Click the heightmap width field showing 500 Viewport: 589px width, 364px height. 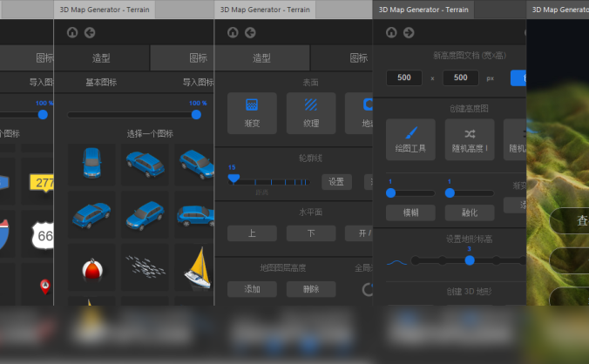click(x=404, y=78)
